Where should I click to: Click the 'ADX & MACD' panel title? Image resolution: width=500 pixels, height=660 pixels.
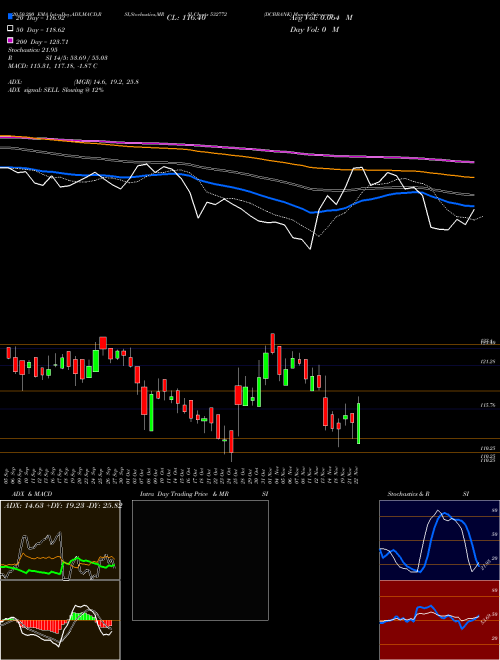32,494
